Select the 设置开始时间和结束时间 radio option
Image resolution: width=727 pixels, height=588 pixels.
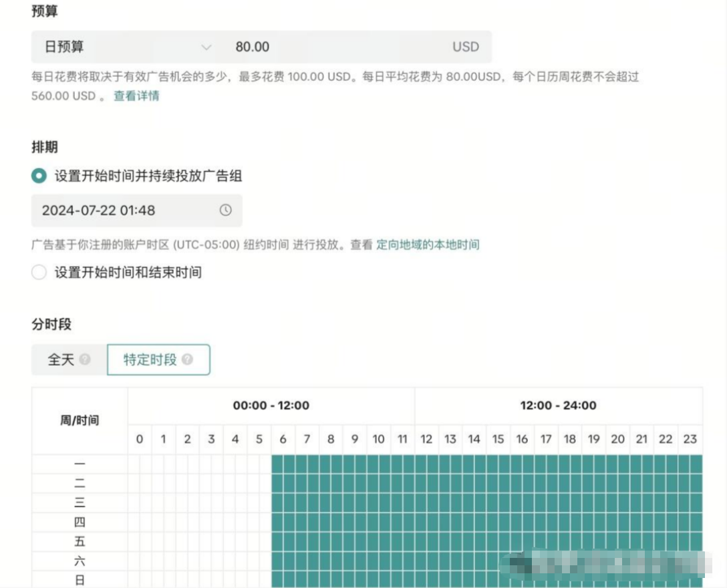coord(39,273)
